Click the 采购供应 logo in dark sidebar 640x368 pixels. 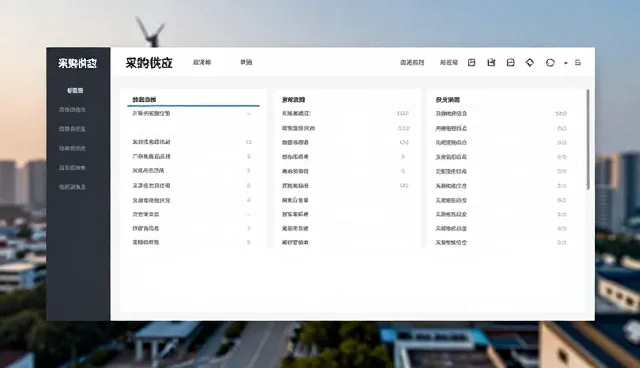77,63
